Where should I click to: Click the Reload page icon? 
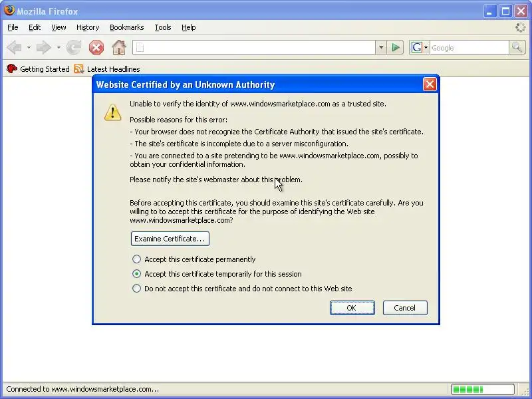click(74, 47)
